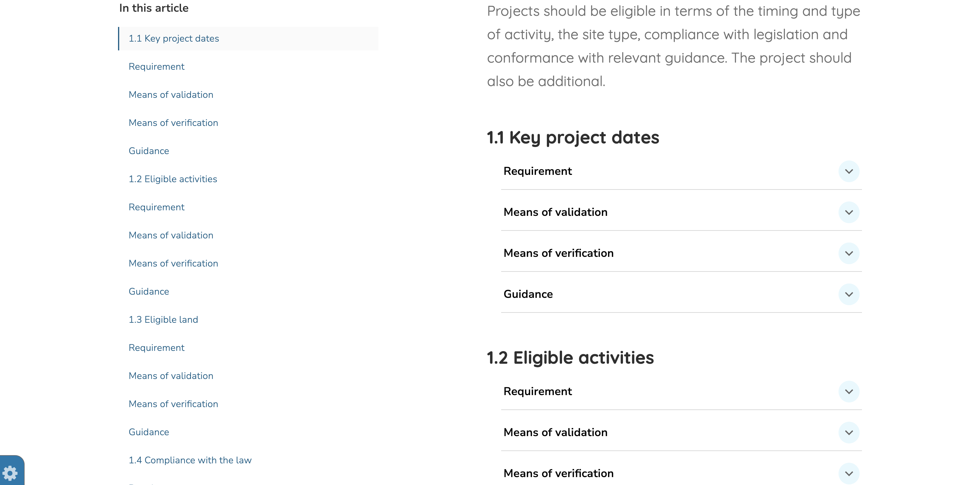Select Guidance link under 1.2 in sidebar
The image size is (980, 485).
(149, 291)
